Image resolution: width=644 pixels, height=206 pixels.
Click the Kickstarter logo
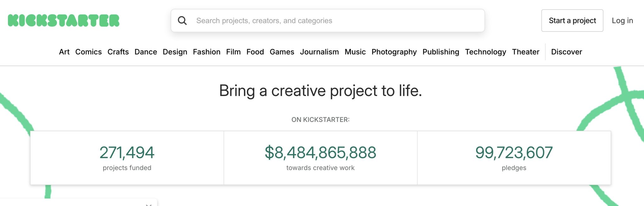(64, 20)
